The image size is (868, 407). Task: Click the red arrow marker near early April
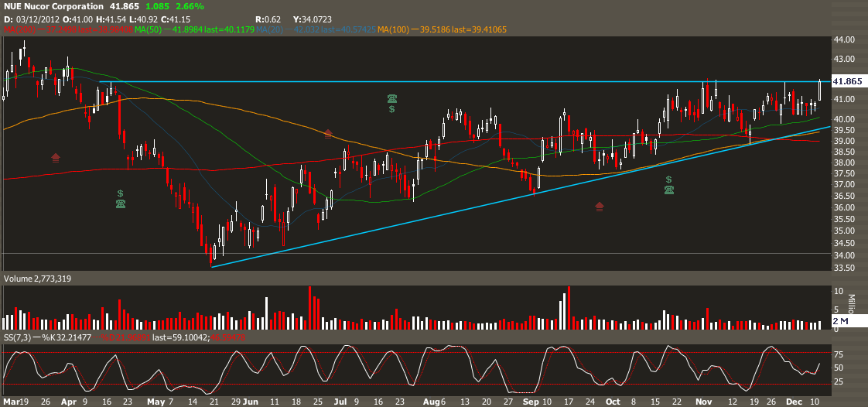click(x=56, y=158)
